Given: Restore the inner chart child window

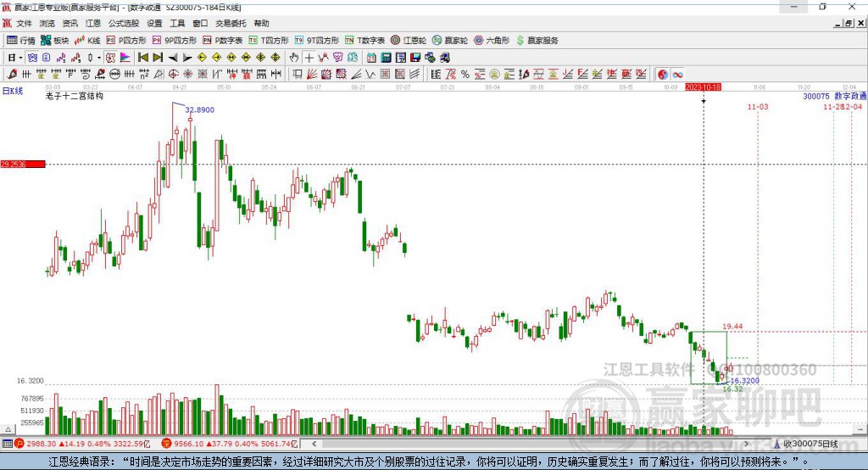Looking at the screenshot, I should coord(849,23).
